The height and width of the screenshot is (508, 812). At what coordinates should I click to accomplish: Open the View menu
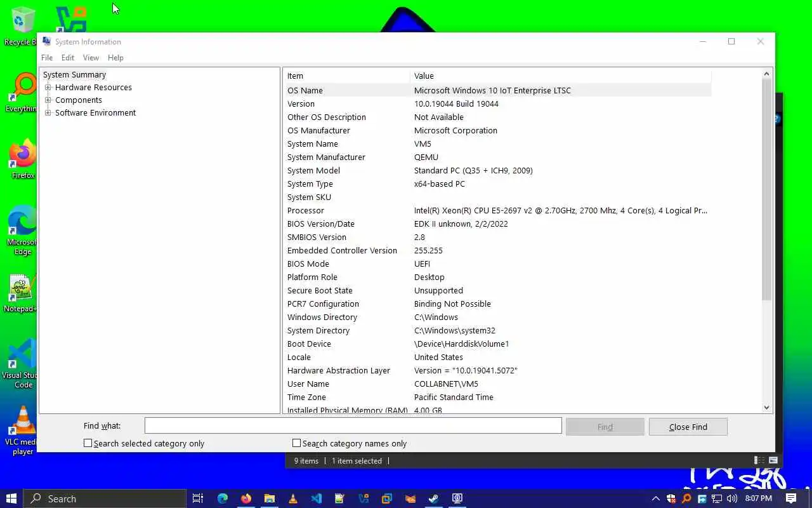pyautogui.click(x=91, y=58)
